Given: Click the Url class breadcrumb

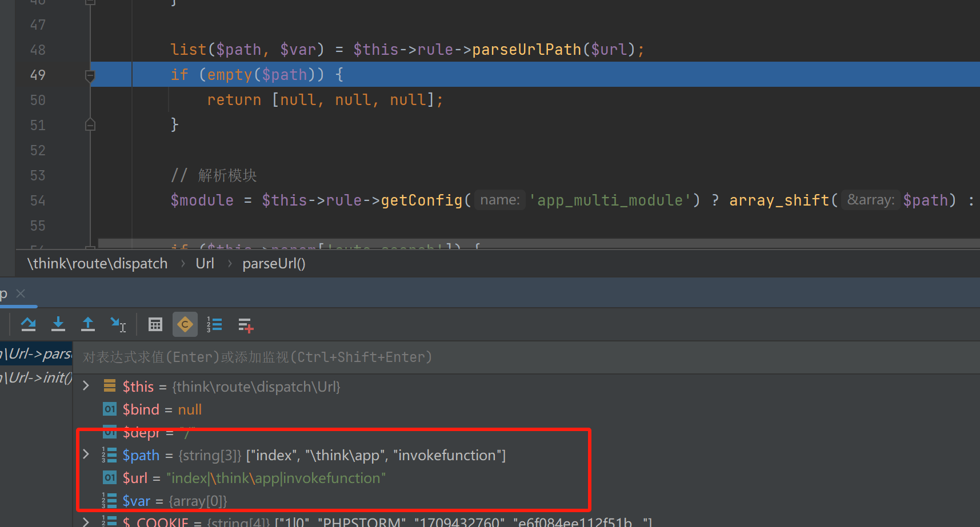Looking at the screenshot, I should pyautogui.click(x=205, y=264).
